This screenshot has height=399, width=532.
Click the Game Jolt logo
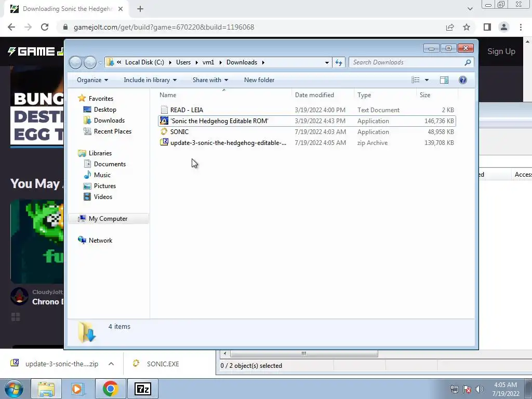[35, 51]
